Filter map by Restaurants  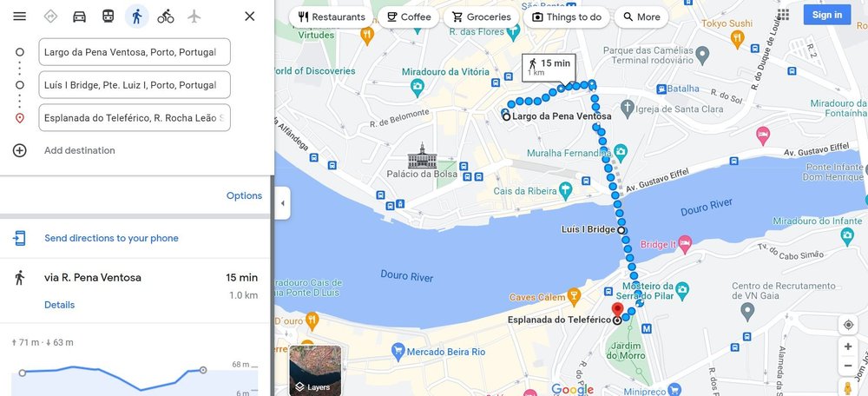click(332, 17)
